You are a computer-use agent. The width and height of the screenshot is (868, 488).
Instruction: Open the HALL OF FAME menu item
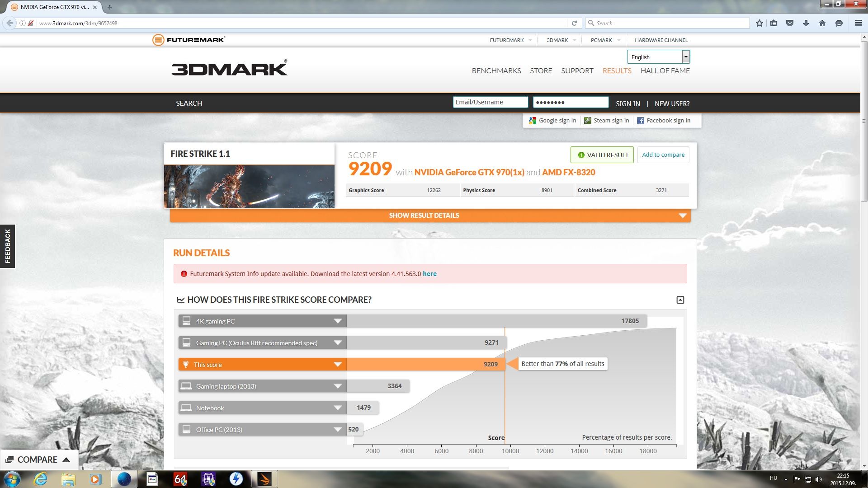[665, 71]
